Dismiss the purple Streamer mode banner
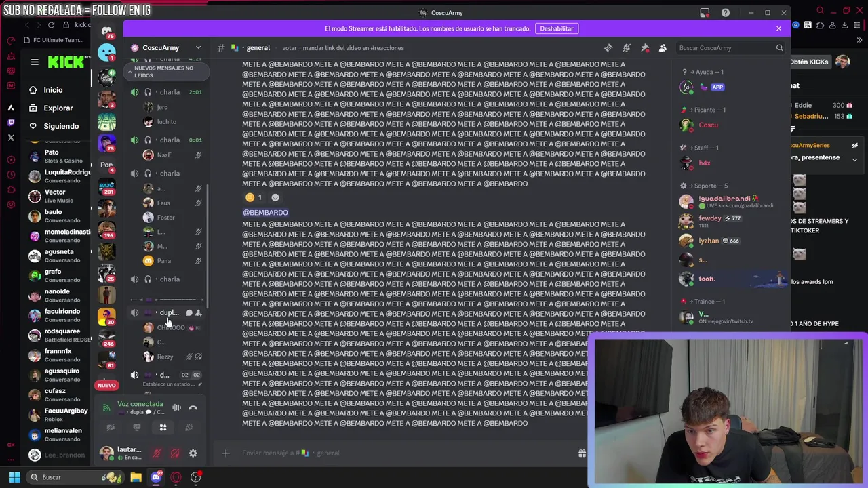Image resolution: width=868 pixels, height=488 pixels. point(778,28)
